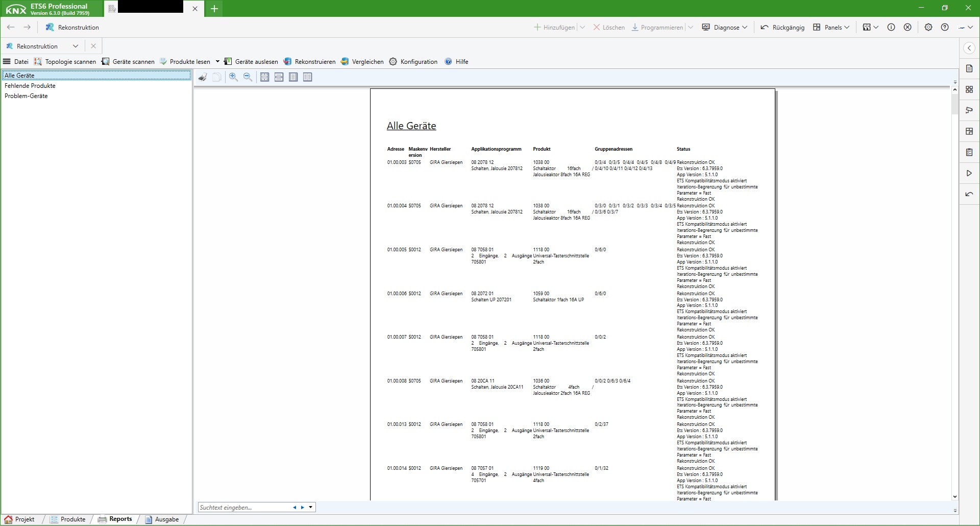The height and width of the screenshot is (526, 980).
Task: Open the Diagnose dropdown
Action: click(x=724, y=28)
